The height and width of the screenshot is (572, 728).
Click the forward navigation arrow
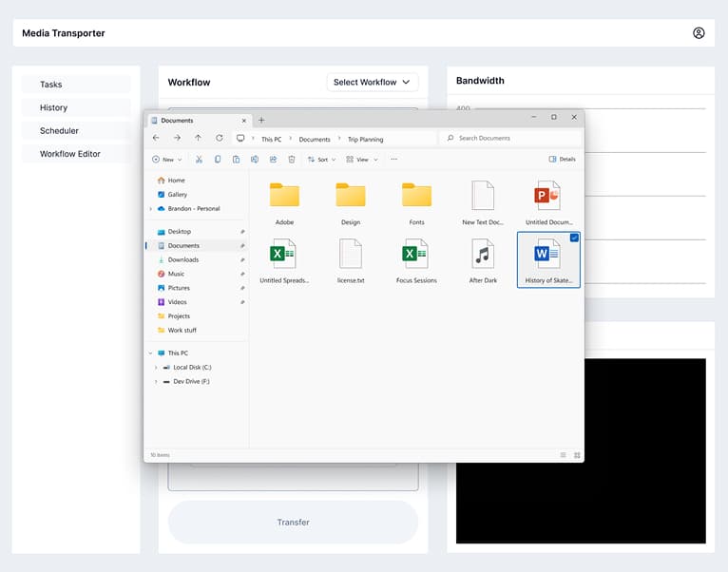(x=177, y=138)
